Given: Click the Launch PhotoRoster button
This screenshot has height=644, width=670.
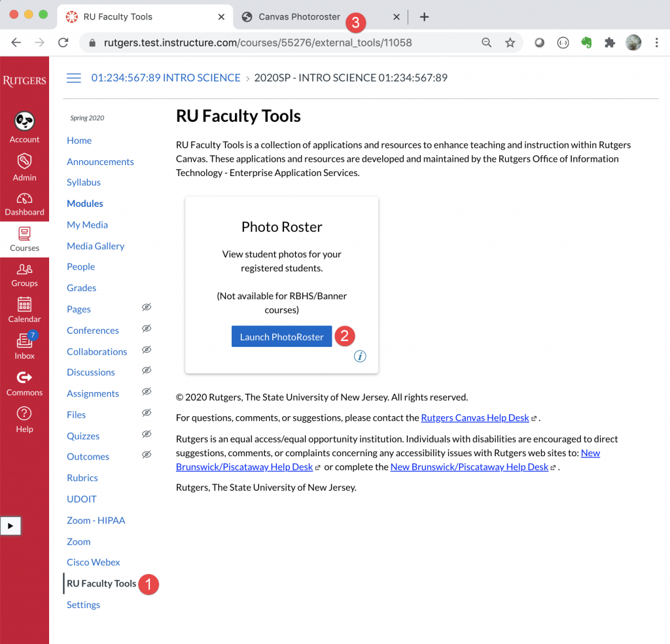Looking at the screenshot, I should click(281, 337).
